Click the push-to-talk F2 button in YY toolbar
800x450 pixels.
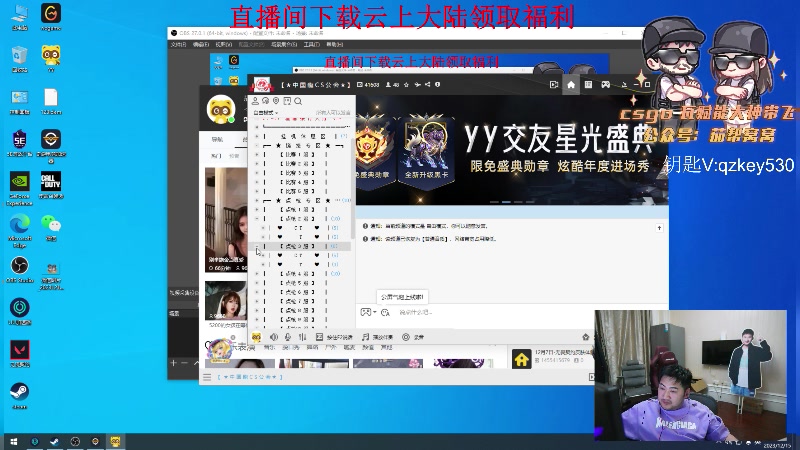pyautogui.click(x=334, y=337)
